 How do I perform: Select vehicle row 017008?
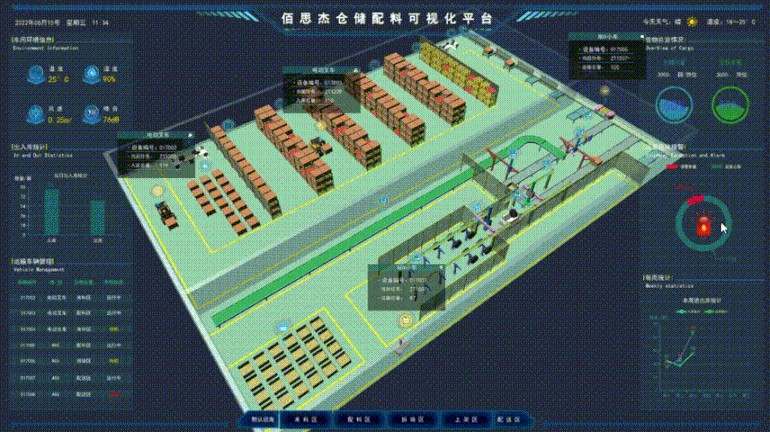(x=70, y=394)
